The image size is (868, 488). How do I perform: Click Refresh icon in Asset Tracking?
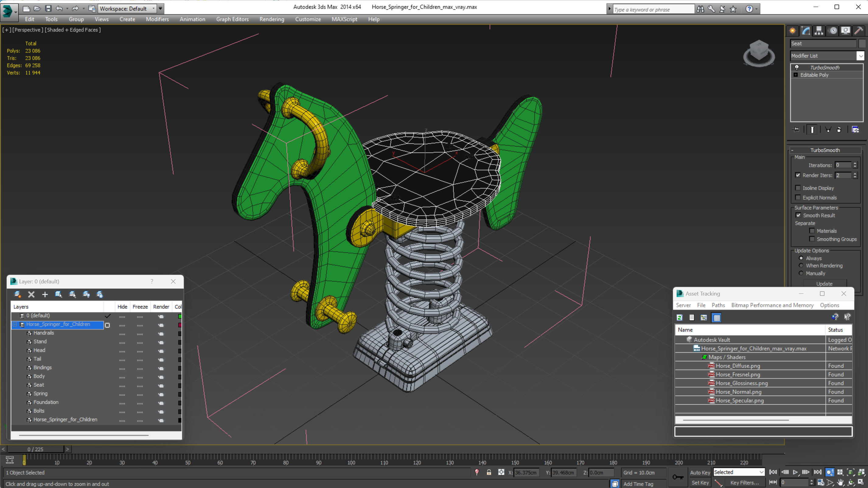pos(680,318)
